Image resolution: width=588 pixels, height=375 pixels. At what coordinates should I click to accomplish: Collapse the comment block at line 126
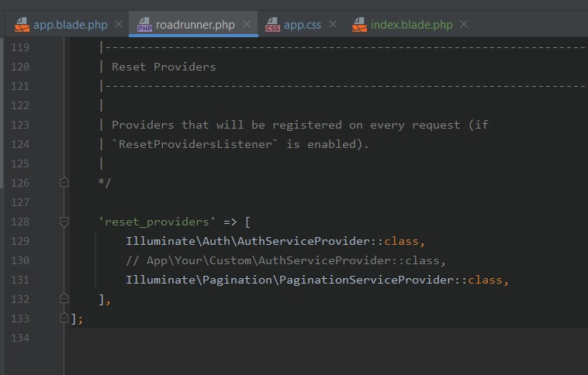(x=64, y=182)
